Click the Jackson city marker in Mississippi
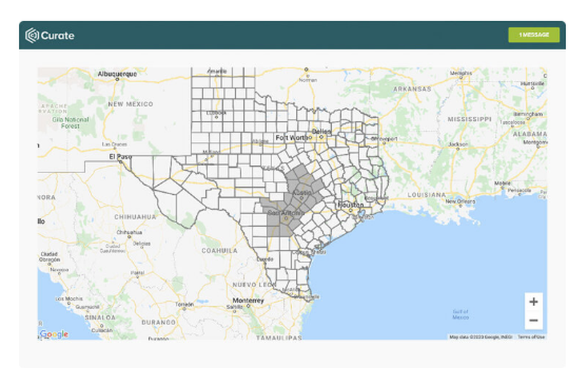The height and width of the screenshot is (368, 588). pyautogui.click(x=458, y=149)
